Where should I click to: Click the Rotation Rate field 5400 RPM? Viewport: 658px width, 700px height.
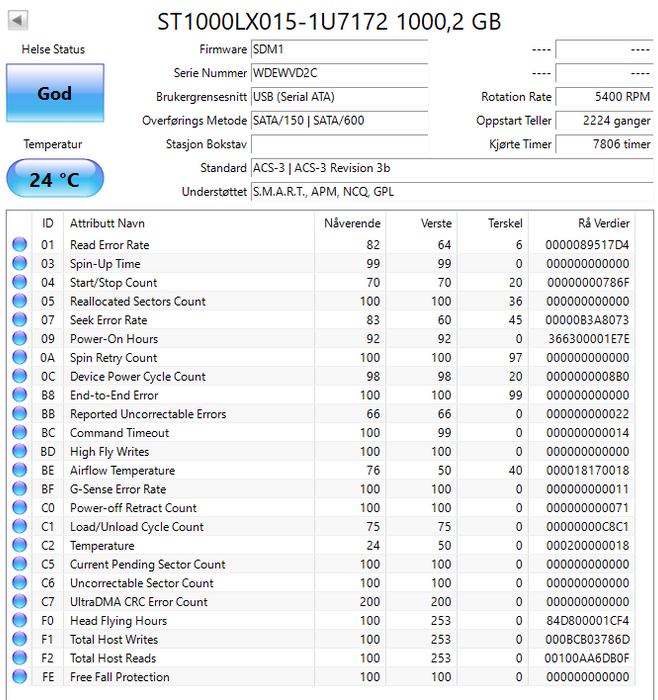click(x=604, y=97)
